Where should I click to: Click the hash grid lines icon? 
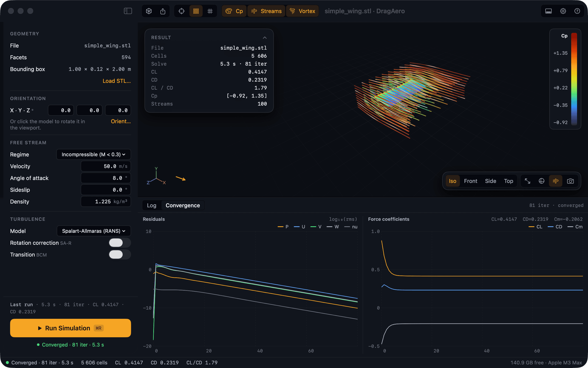click(210, 11)
